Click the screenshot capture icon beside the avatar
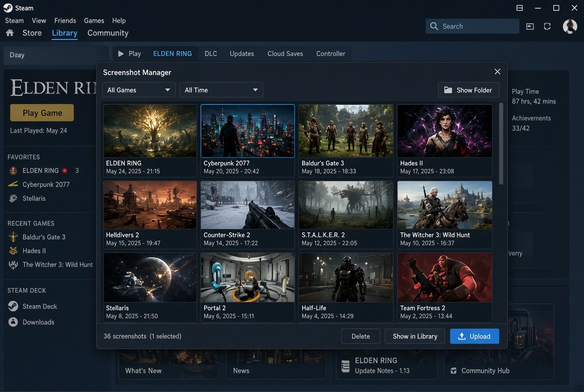The height and width of the screenshot is (392, 584). (547, 26)
